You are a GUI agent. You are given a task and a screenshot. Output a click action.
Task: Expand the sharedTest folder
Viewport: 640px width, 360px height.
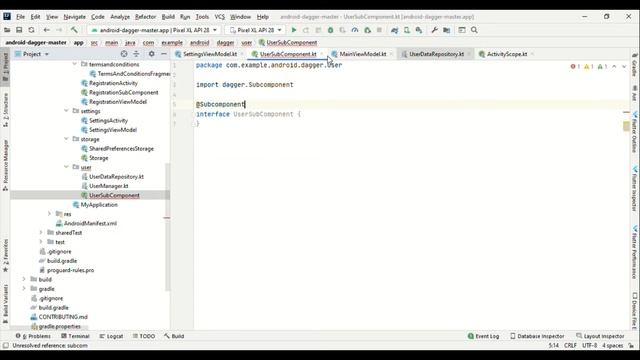coord(41,232)
